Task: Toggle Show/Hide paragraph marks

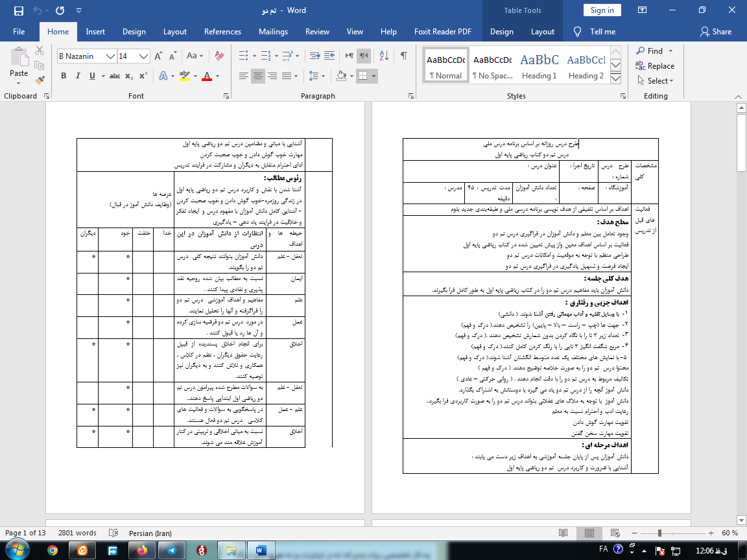Action: [403, 56]
